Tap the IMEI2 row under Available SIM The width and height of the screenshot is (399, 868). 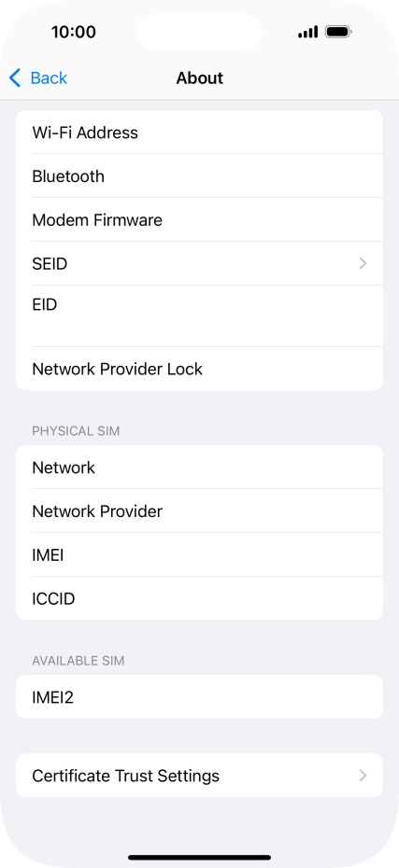tap(200, 697)
